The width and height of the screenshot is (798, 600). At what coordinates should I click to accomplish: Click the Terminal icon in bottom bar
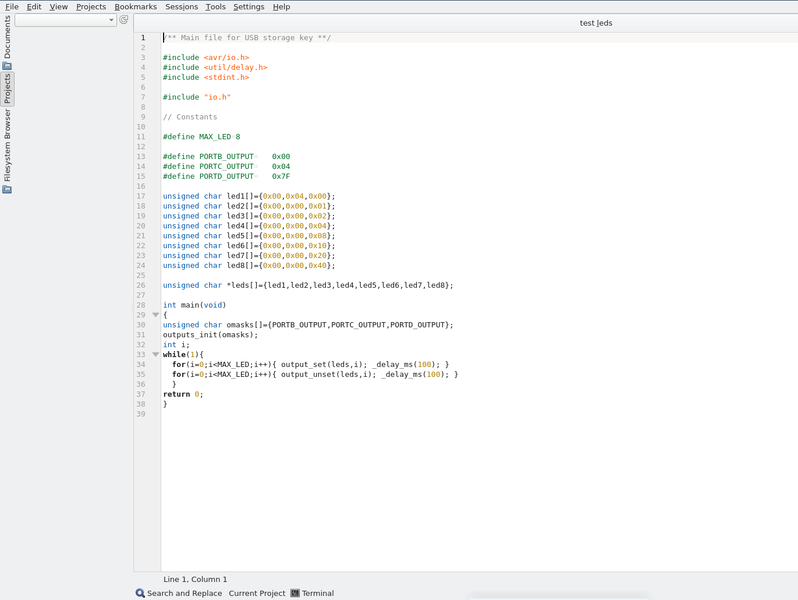(295, 593)
